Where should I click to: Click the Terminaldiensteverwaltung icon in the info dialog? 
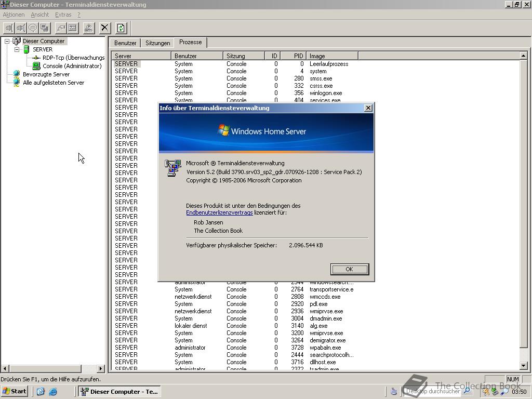coord(173,168)
